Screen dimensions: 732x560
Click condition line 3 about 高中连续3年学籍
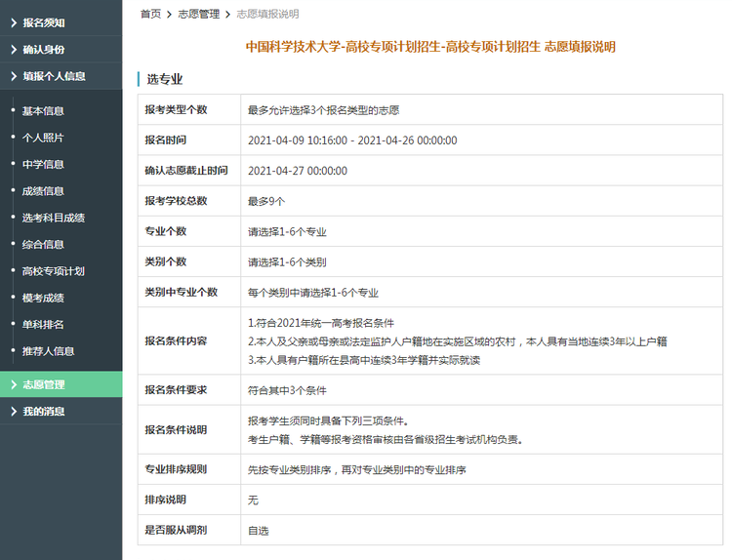coord(364,360)
